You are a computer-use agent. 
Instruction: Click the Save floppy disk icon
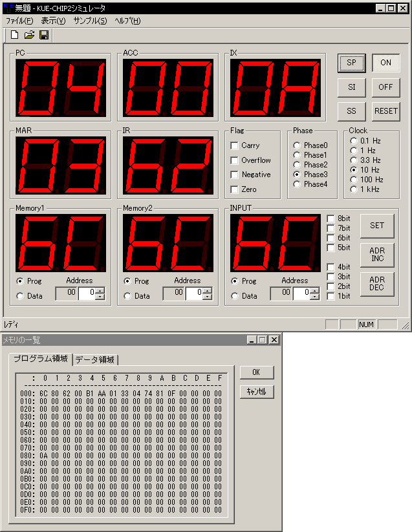click(x=44, y=35)
